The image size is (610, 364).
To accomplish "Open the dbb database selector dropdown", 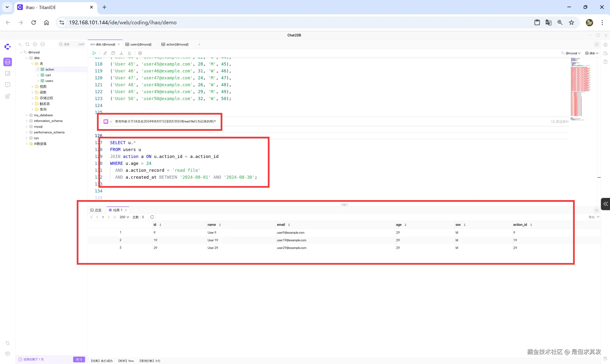I will (592, 53).
